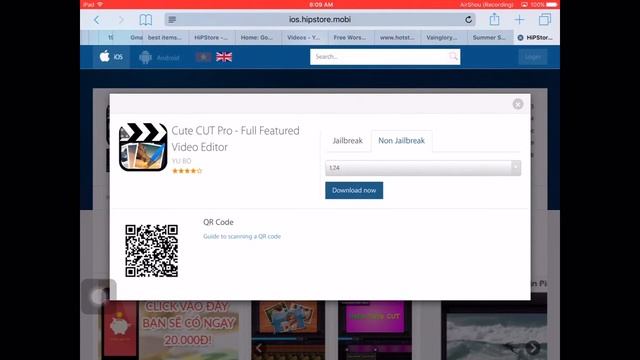The width and height of the screenshot is (640, 360).
Task: Tap the AssistiveTouch floating button
Action: [99, 297]
